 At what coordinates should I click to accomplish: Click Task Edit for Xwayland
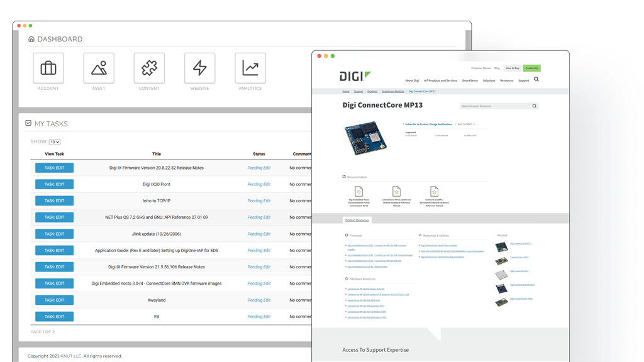tap(54, 300)
